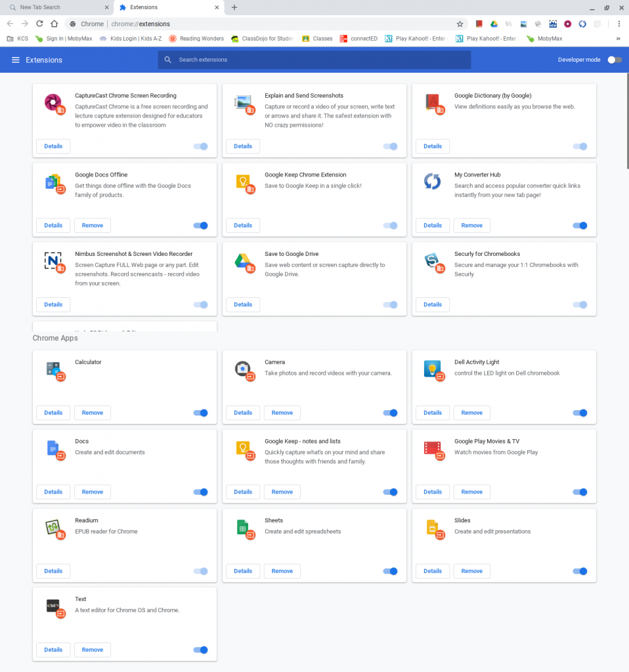Click the Nimbus Screenshot card icon

coord(53,261)
